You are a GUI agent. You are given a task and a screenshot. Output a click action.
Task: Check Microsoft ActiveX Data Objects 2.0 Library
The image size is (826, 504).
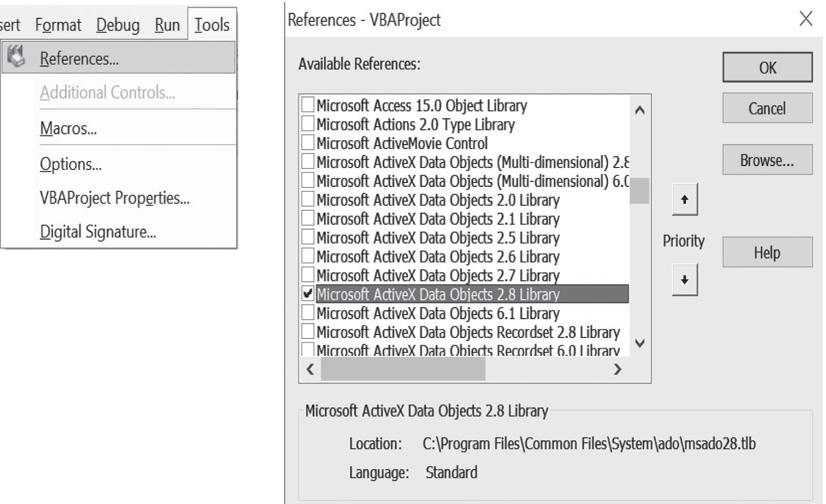click(307, 199)
